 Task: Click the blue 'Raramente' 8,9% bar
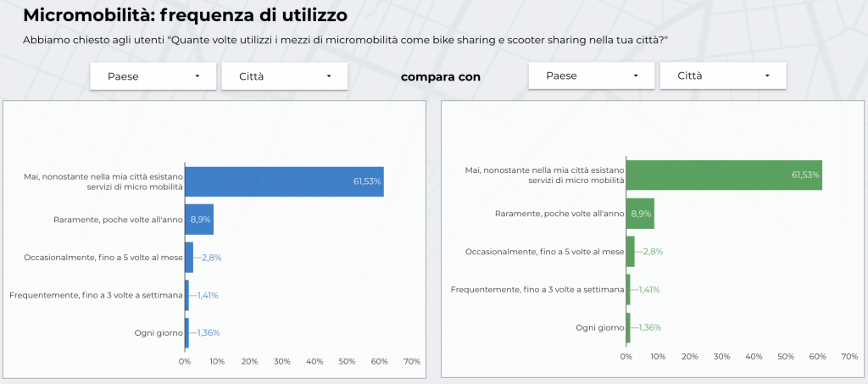click(x=199, y=219)
